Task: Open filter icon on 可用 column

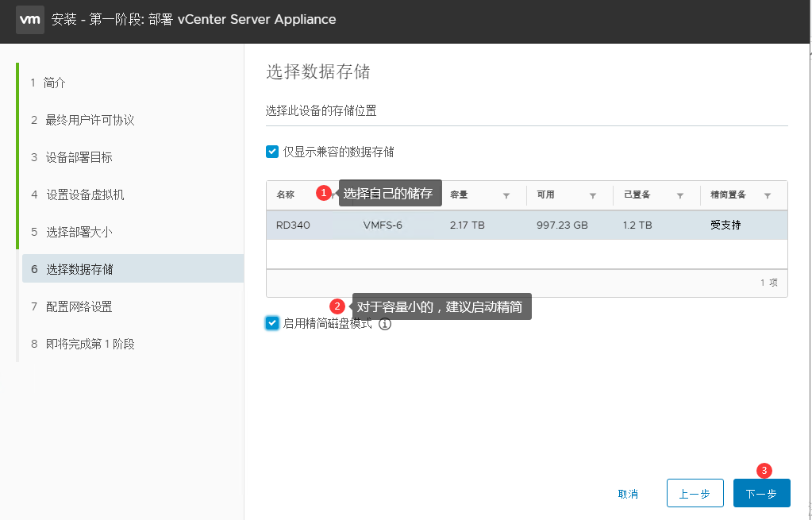Action: click(592, 195)
